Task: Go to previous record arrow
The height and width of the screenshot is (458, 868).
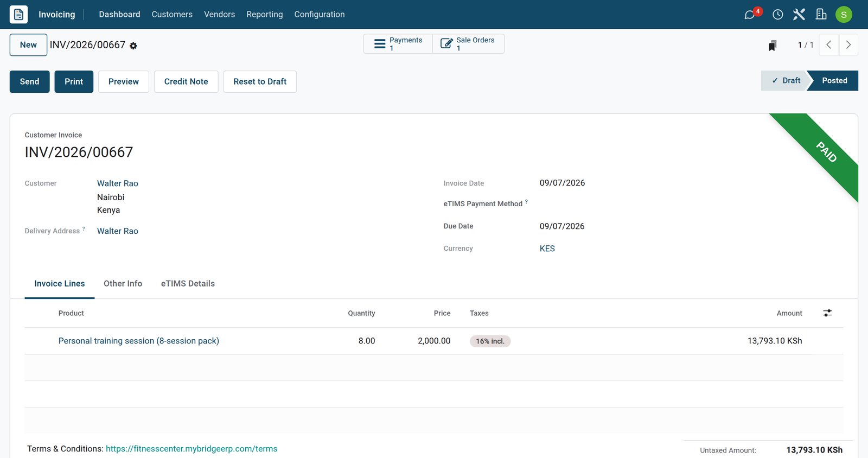Action: click(828, 45)
